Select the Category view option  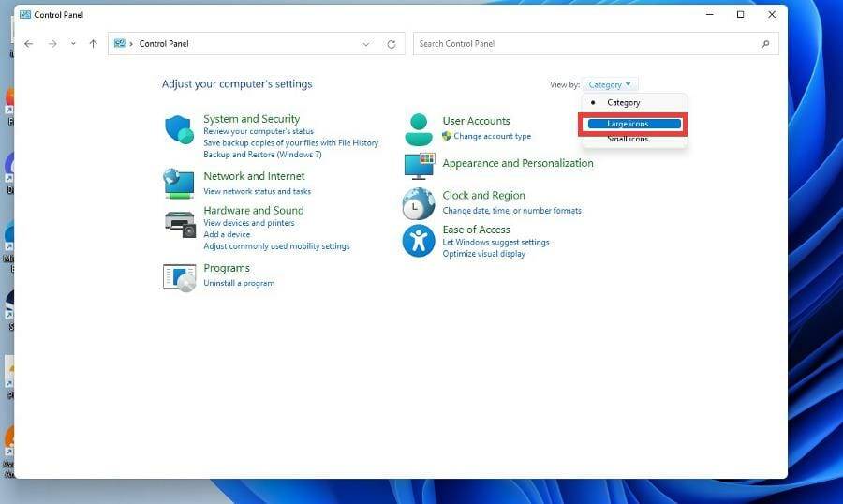(624, 103)
